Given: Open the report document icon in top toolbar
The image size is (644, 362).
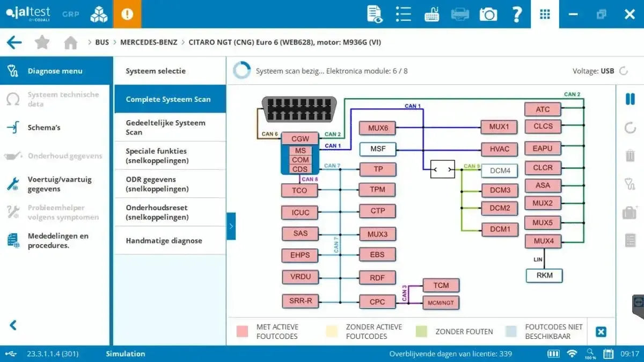Looking at the screenshot, I should point(374,14).
